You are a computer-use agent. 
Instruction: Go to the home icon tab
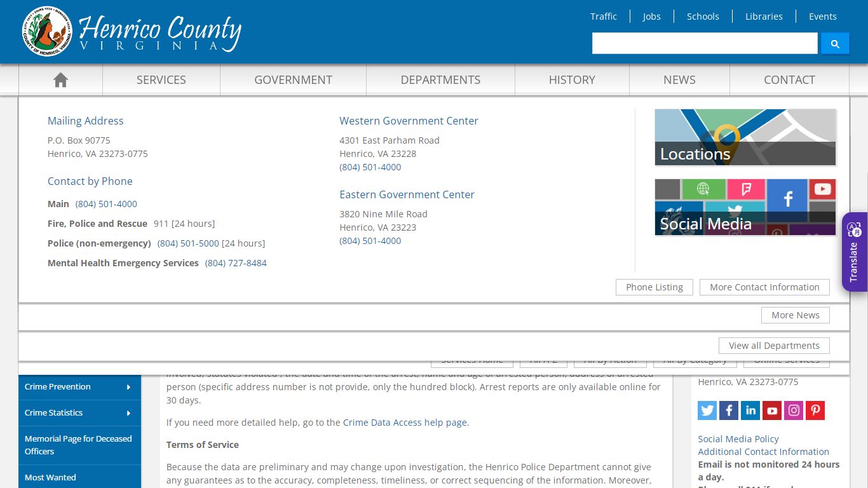tap(60, 80)
